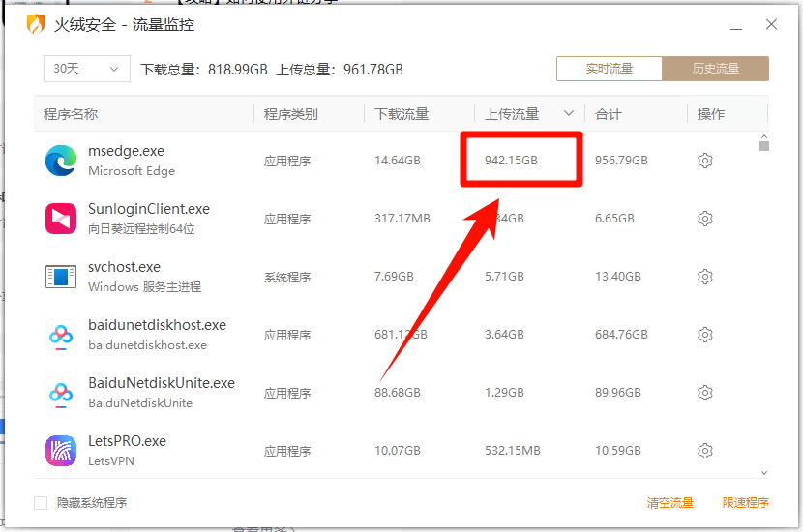Select the LetsPRO.exe program name
803x532 pixels.
click(127, 441)
